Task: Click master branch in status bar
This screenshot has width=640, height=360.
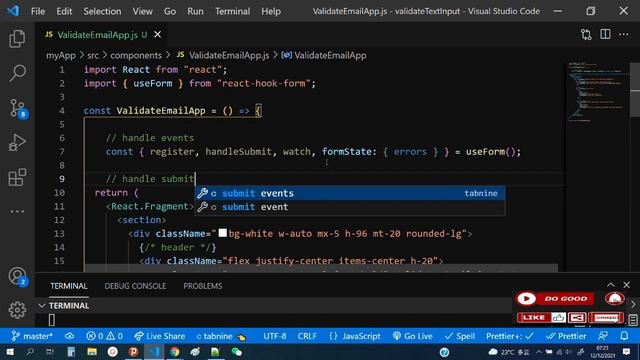Action: point(32,336)
